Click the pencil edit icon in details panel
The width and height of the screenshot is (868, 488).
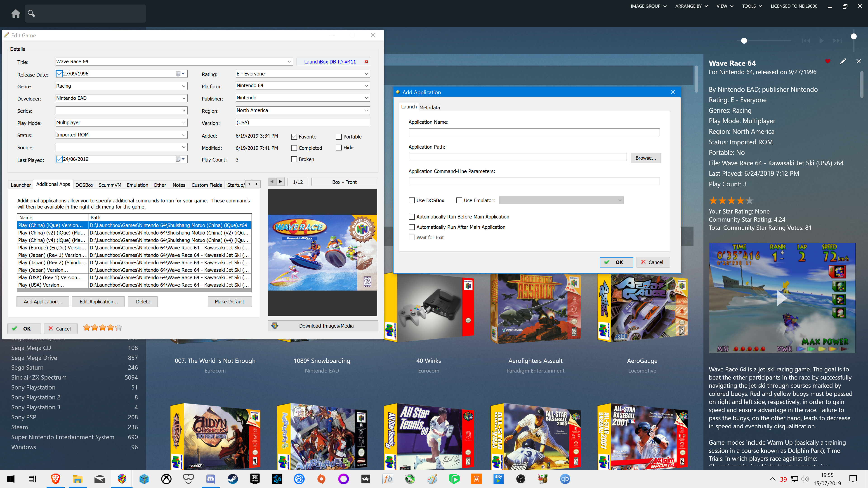click(843, 61)
